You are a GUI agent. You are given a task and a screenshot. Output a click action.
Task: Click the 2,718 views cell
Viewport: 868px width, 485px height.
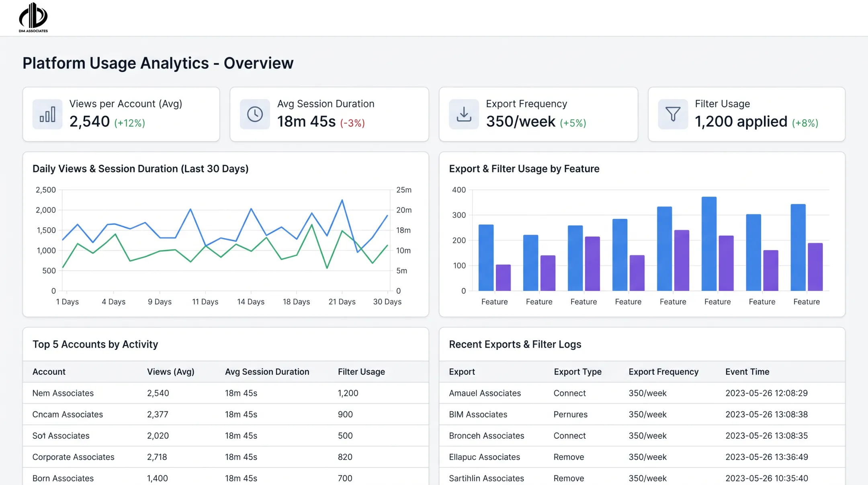[x=157, y=457]
